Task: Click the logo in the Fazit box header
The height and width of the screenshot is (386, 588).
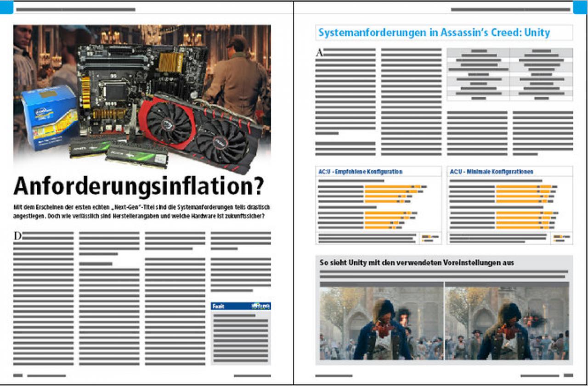Action: tap(260, 306)
